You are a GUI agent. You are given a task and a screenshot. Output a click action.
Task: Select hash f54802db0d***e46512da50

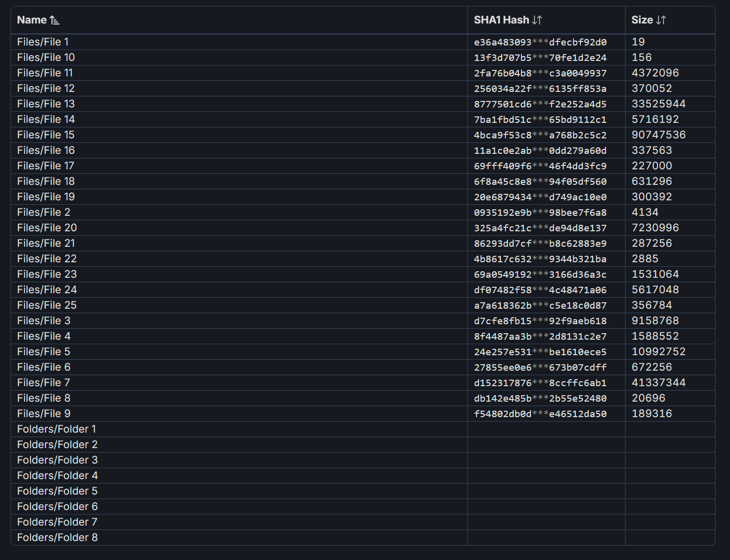[x=540, y=414]
